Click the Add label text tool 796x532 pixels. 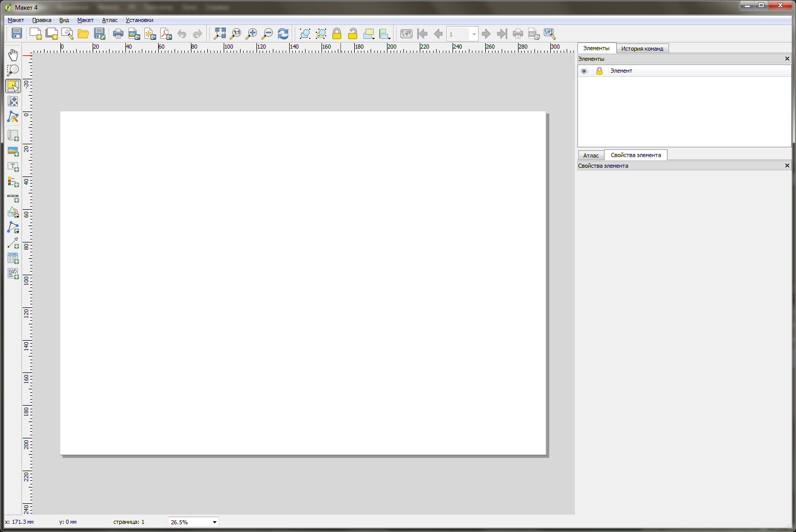coord(13,166)
